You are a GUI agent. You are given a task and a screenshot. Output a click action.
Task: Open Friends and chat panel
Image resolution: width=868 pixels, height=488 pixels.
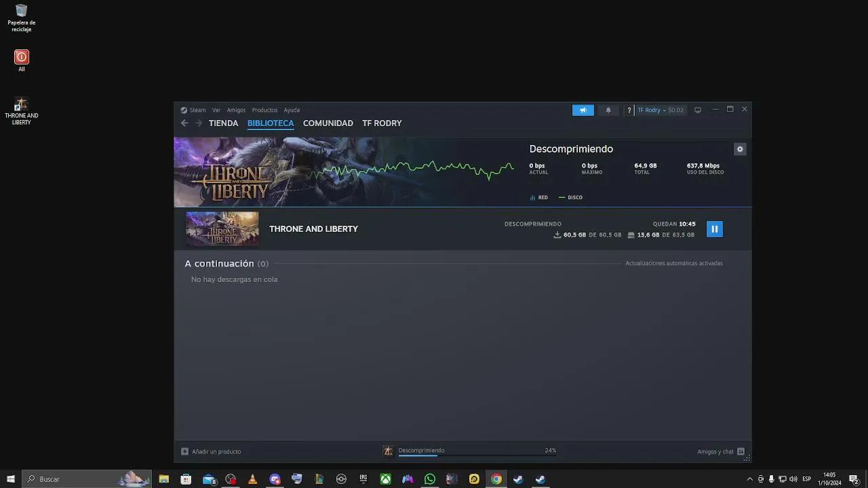tap(713, 451)
